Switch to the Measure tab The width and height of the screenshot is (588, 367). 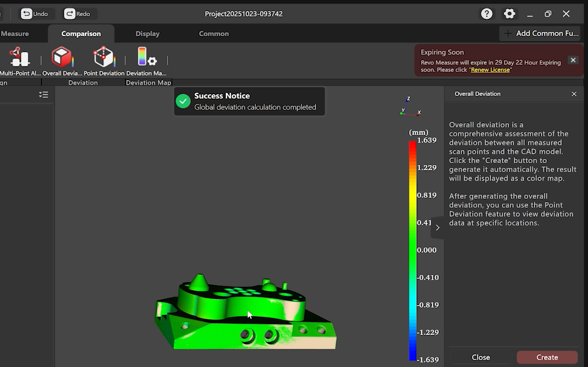tap(15, 33)
